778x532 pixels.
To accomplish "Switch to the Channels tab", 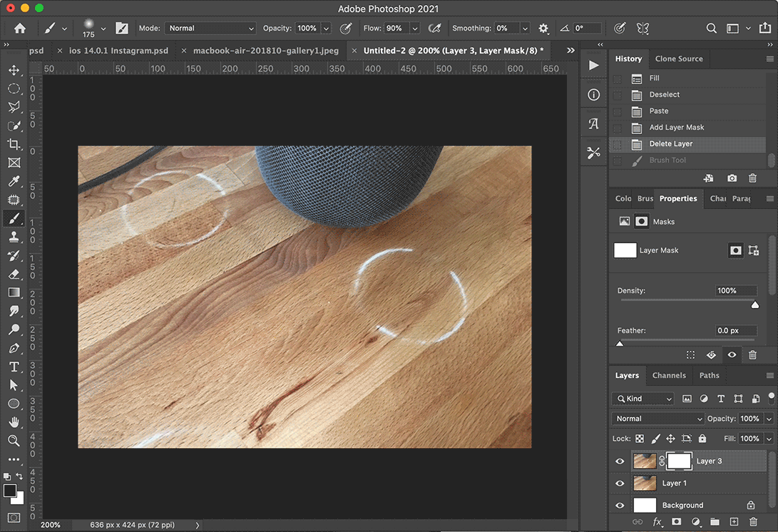I will [x=669, y=376].
